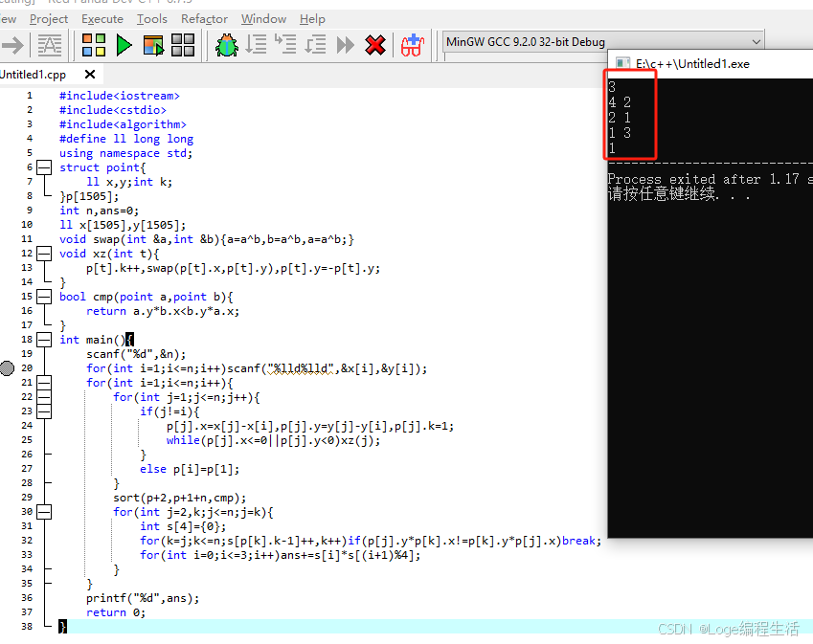813x644 pixels.
Task: Click the 'while(p[j].x<=0||p[j].y<0)xz(j);' line
Action: pos(273,440)
